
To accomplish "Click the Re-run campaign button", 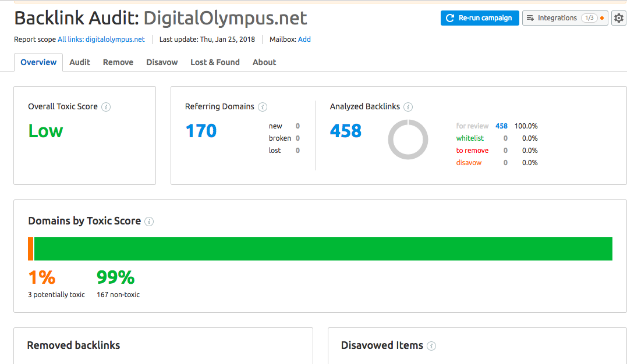I will [x=480, y=18].
